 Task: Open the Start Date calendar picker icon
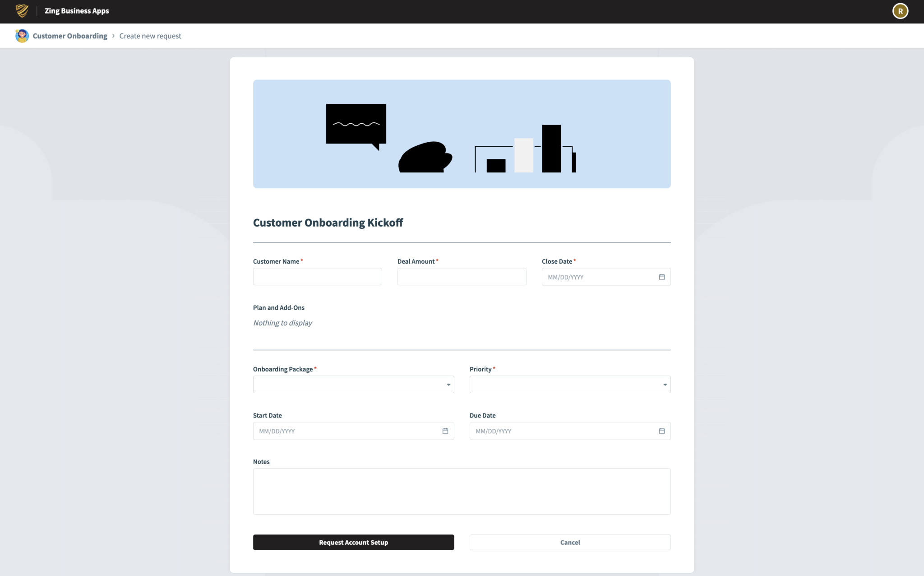click(445, 431)
